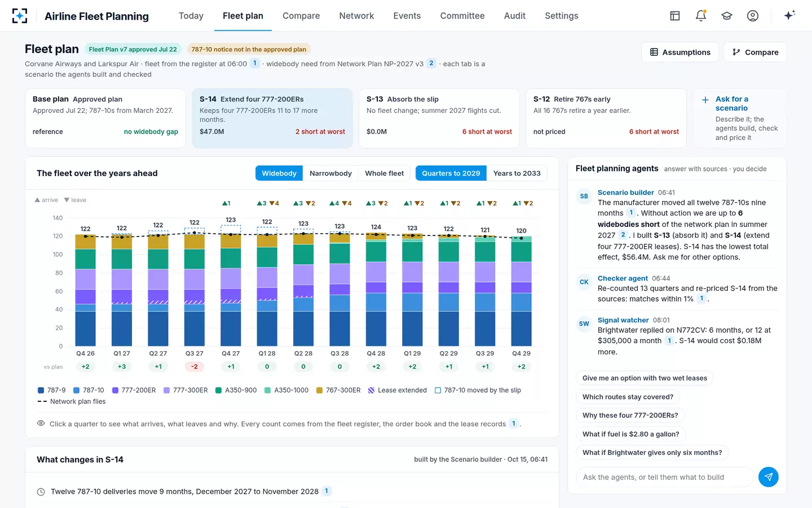Screen dimensions: 812x508
Task: Select the S-14 Extend four 777-200ERs card
Action: pyautogui.click(x=272, y=118)
